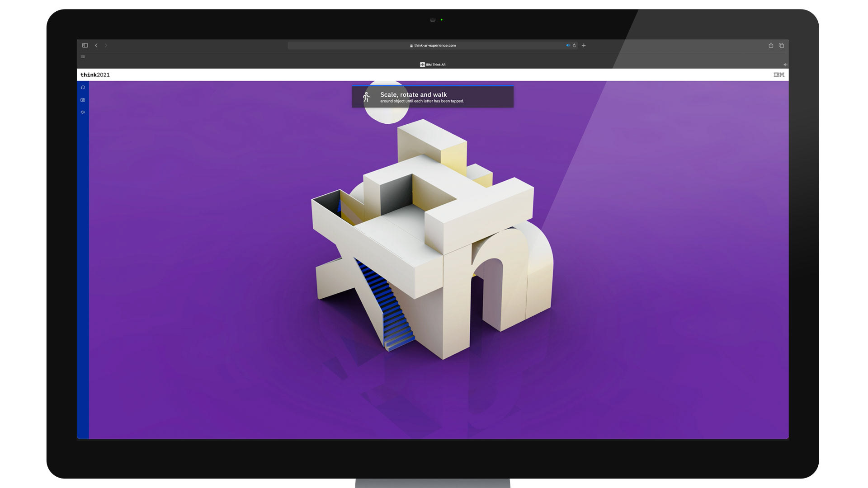The height and width of the screenshot is (488, 868).
Task: Show the tab overview in Safari
Action: pyautogui.click(x=781, y=46)
